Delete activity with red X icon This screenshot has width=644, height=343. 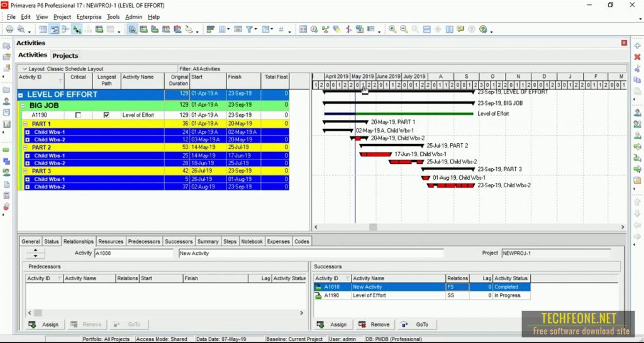(637, 57)
